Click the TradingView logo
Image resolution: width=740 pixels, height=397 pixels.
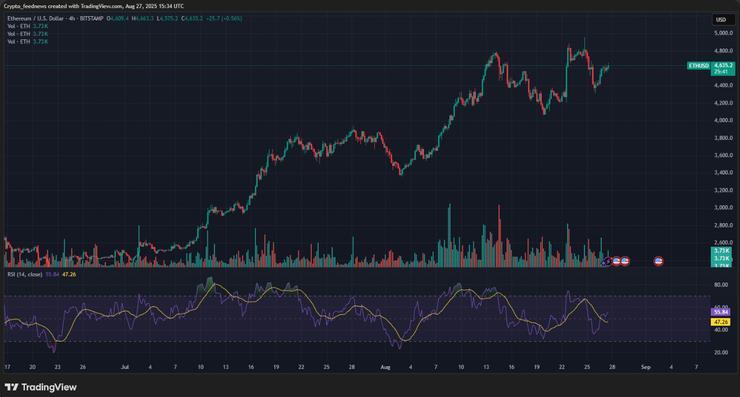pos(41,387)
